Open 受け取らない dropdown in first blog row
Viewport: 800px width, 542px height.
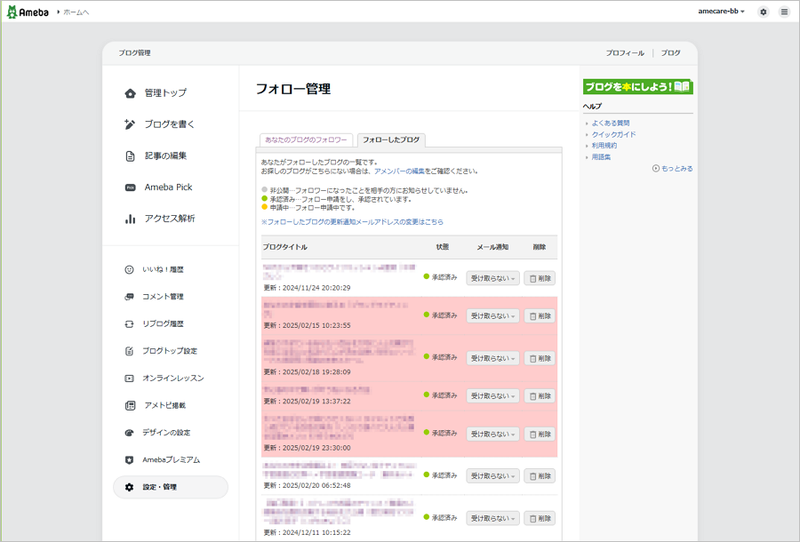(493, 278)
